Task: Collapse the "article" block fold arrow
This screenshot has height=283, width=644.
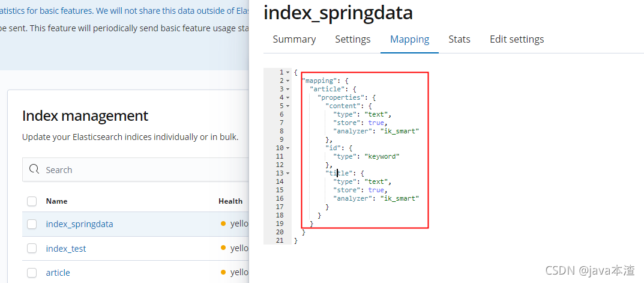Action: 288,89
